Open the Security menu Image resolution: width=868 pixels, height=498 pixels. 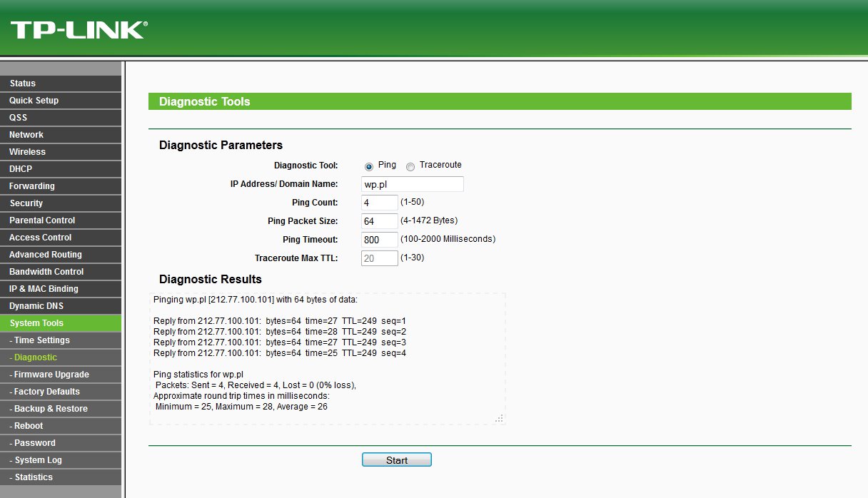click(61, 203)
